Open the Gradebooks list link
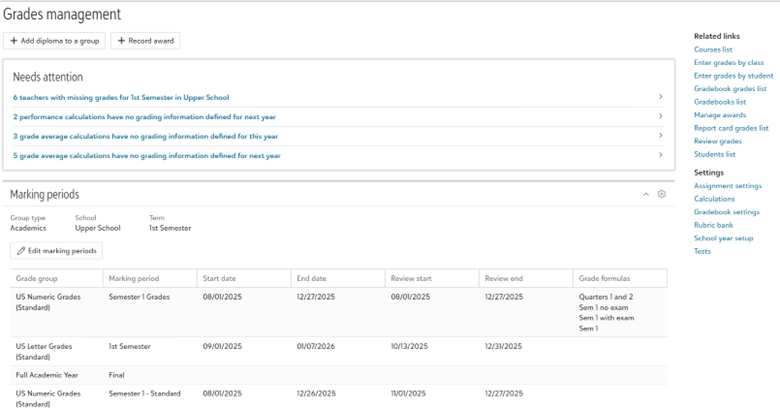The height and width of the screenshot is (410, 780). [720, 102]
